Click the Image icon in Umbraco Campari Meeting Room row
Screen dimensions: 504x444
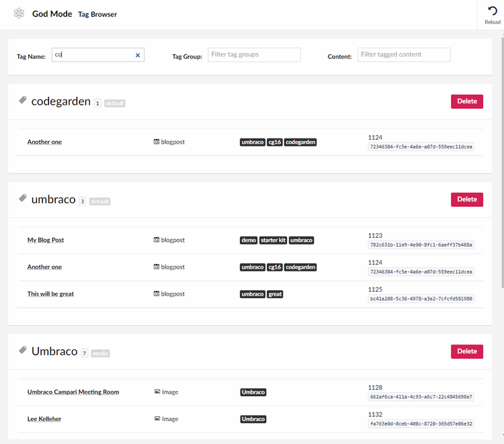click(x=157, y=392)
